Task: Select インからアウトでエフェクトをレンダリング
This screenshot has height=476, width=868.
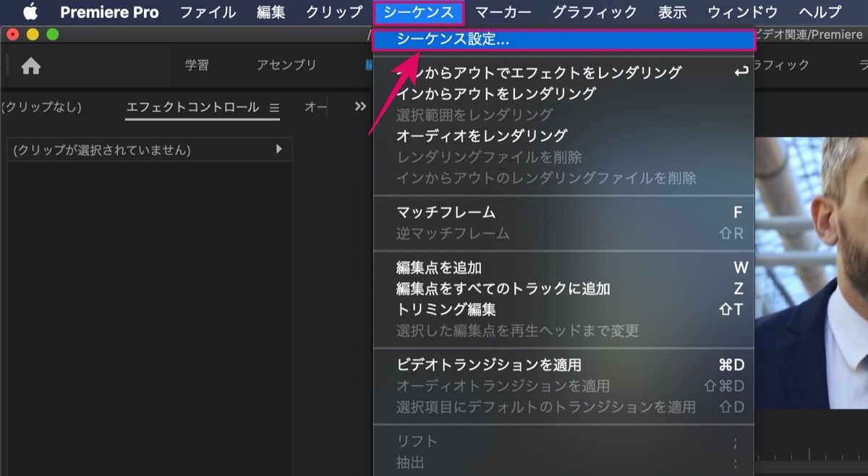Action: click(564, 72)
